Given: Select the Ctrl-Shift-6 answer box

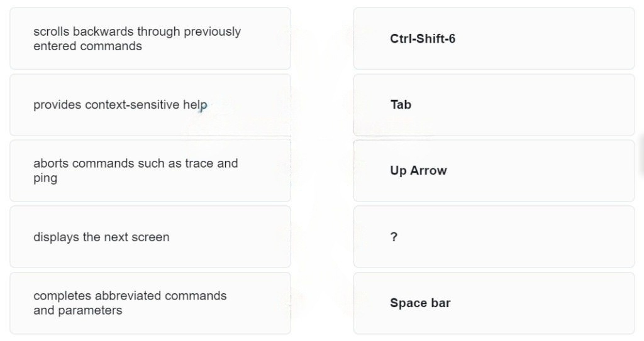Looking at the screenshot, I should tap(494, 38).
